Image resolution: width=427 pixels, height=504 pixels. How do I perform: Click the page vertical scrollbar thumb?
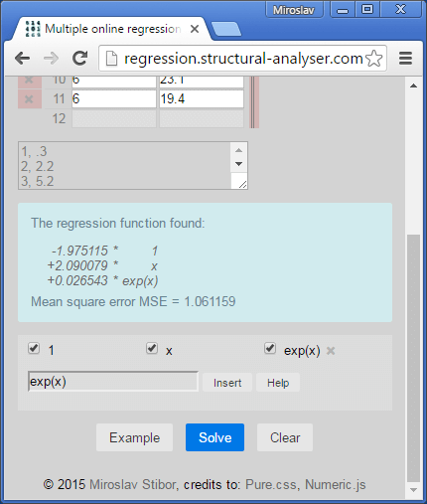(x=413, y=359)
